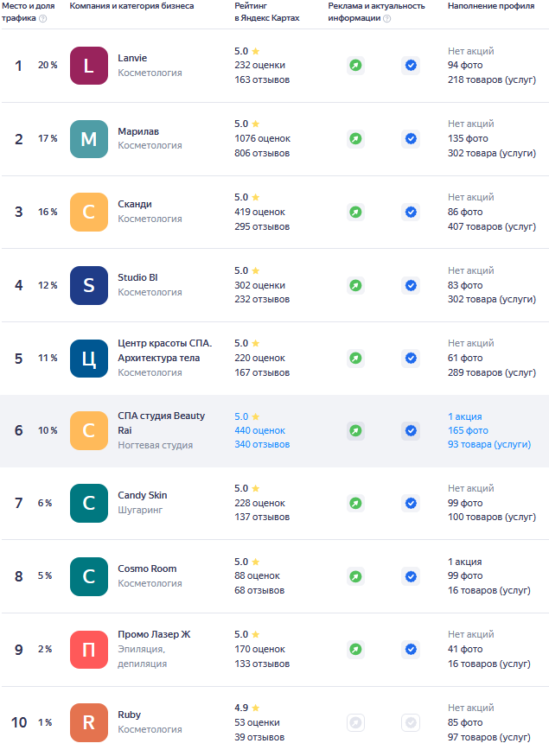This screenshot has height=756, width=549.
Task: Click the '97 товаров (услуг)' text in Ruby row
Action: pos(488,737)
